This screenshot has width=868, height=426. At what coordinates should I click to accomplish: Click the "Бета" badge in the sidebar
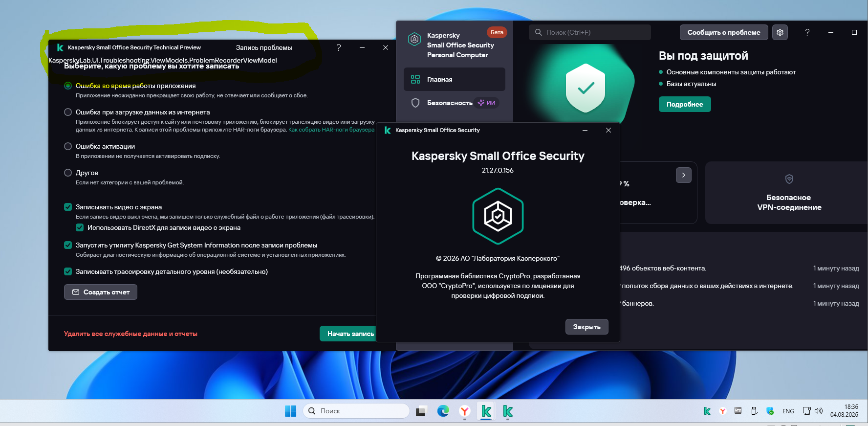pos(497,32)
